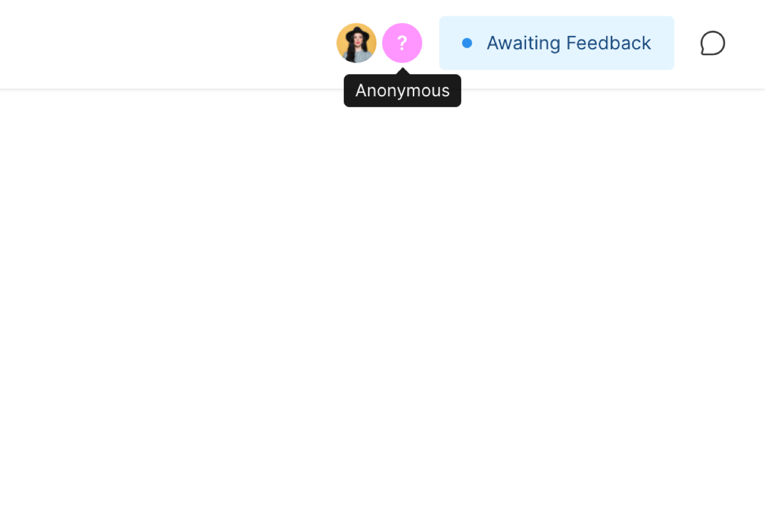Expand the light blue status pill
This screenshot has width=765, height=532.
click(x=557, y=43)
